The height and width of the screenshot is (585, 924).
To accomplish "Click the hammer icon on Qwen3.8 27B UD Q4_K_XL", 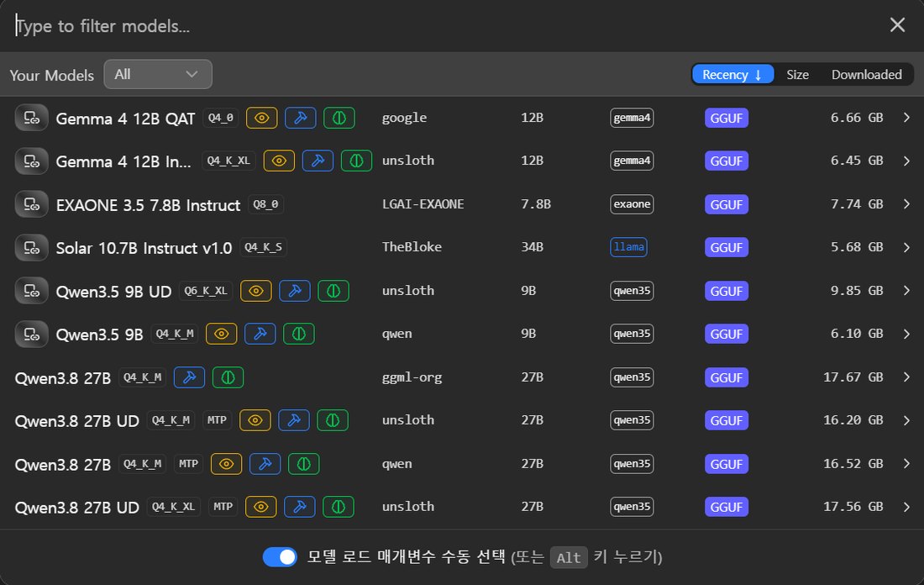I will click(x=300, y=507).
